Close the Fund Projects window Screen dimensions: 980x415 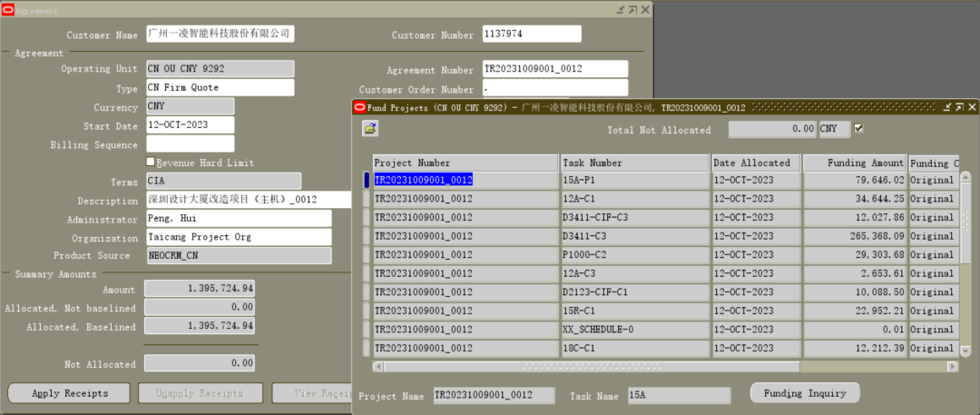click(971, 108)
